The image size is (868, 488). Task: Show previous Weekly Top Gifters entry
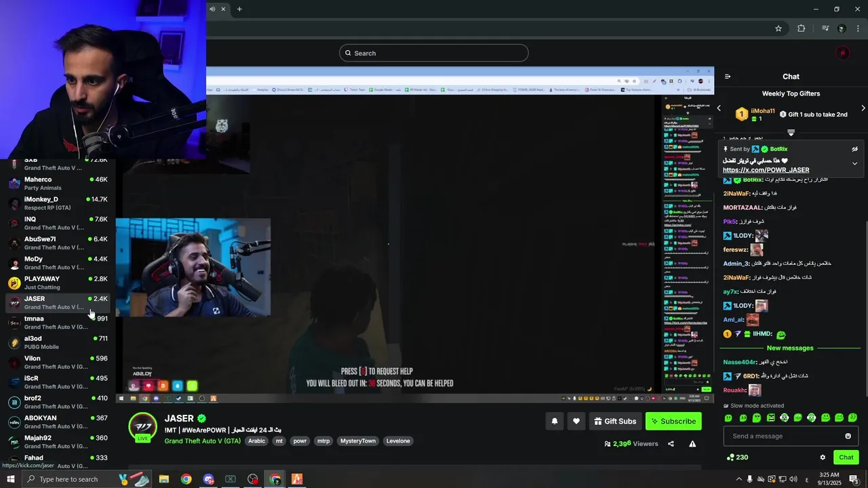click(x=719, y=108)
